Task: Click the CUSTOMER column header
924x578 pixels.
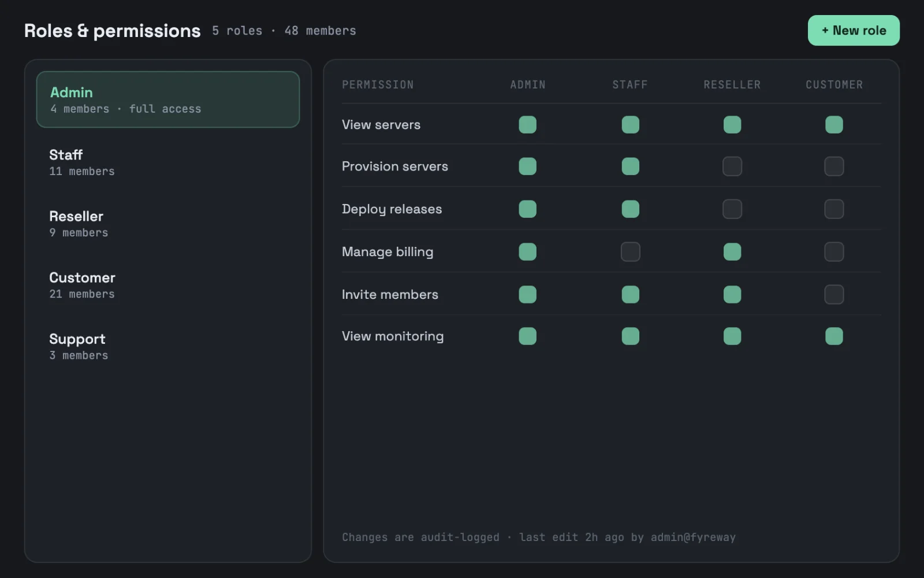Action: pyautogui.click(x=834, y=85)
